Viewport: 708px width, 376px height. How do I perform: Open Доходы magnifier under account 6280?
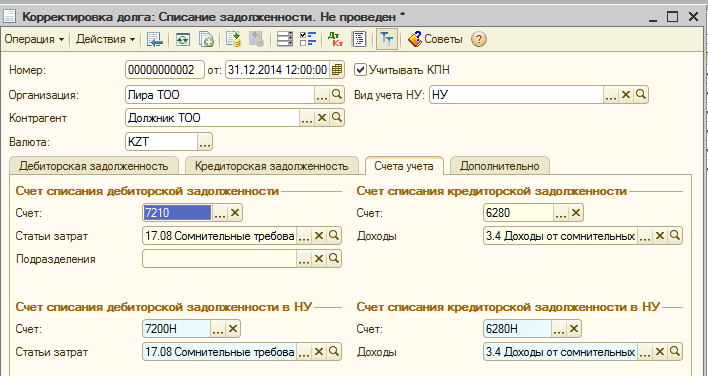pos(675,236)
